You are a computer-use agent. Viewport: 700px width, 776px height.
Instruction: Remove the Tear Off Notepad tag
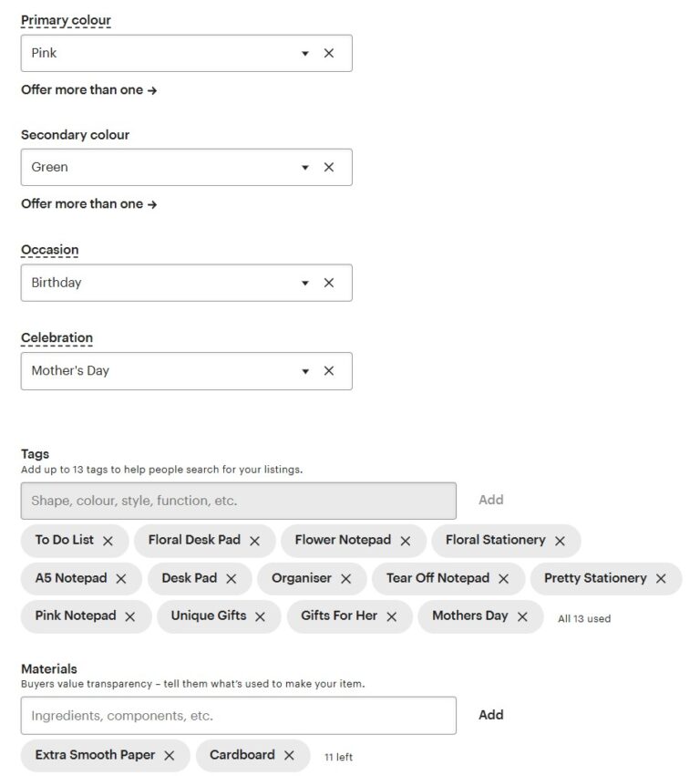[x=504, y=578]
